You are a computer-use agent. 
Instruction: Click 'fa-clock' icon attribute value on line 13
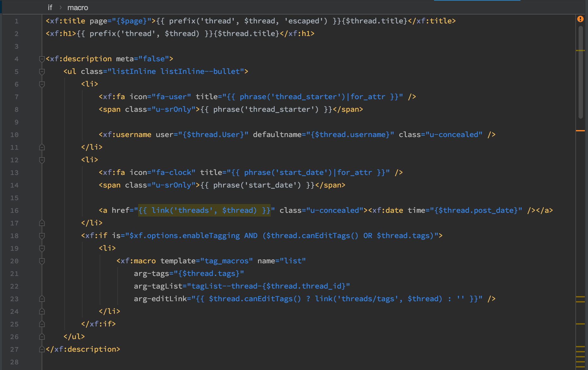click(173, 173)
